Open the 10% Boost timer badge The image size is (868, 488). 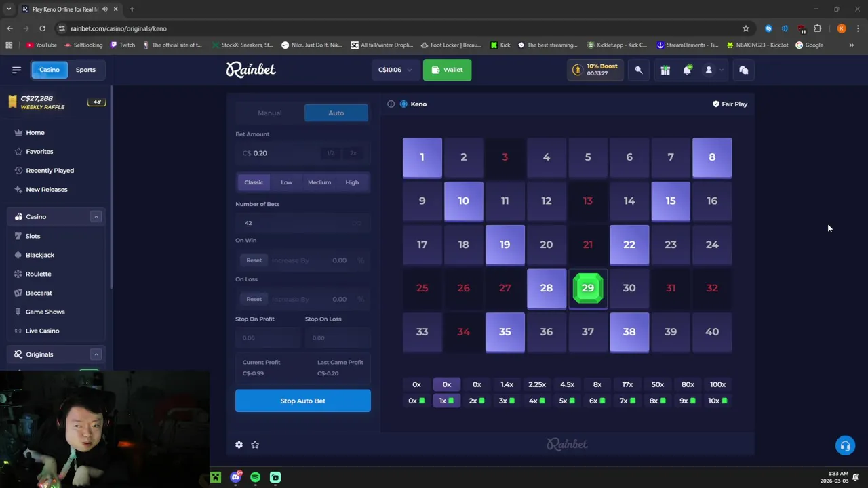pos(595,70)
